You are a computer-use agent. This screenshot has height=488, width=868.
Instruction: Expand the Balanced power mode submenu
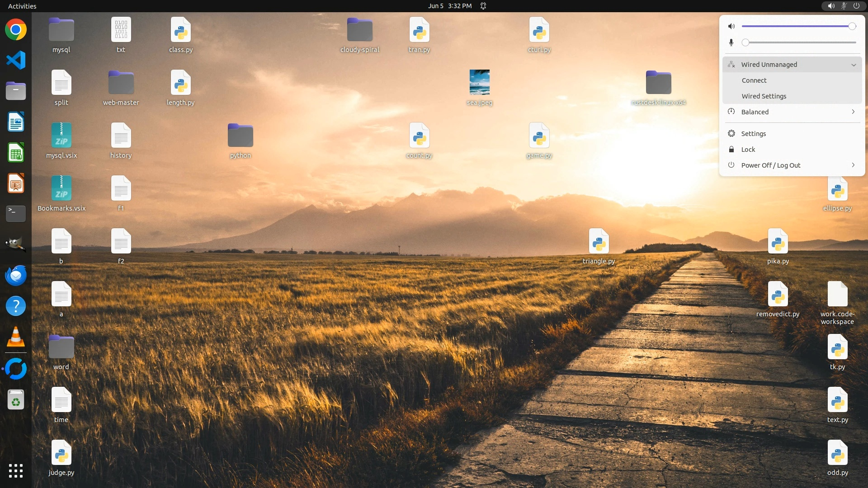click(x=853, y=112)
